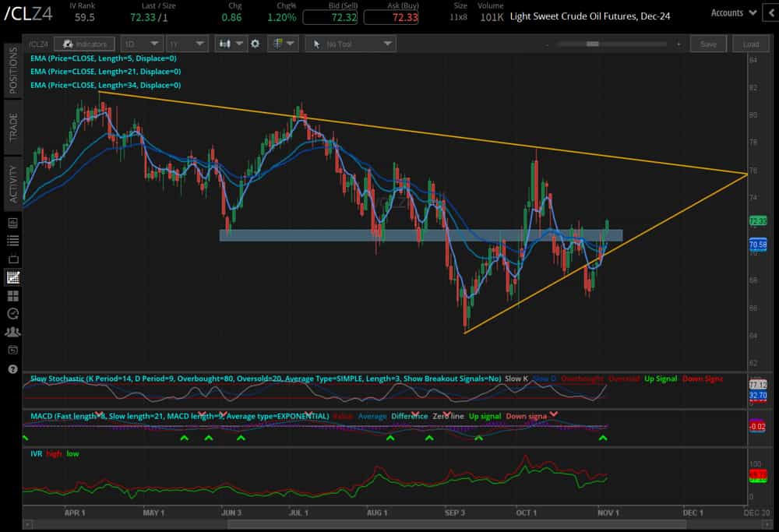The image size is (779, 532).
Task: Toggle the checkmark beside MACD Difference label
Action: tap(416, 413)
